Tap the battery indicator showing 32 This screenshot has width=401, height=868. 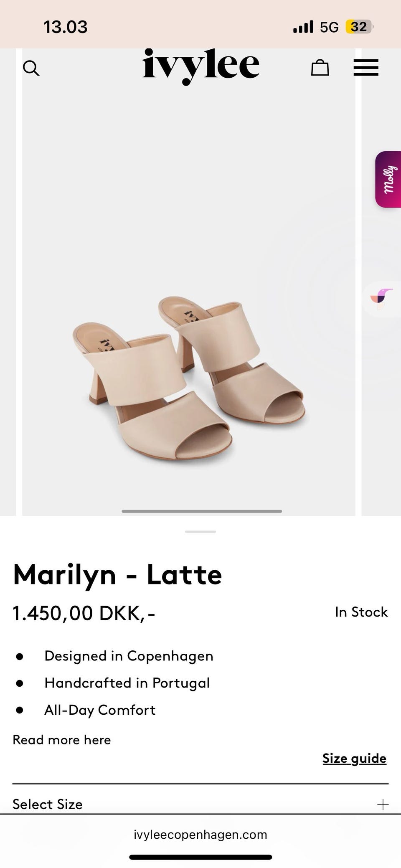pos(359,27)
